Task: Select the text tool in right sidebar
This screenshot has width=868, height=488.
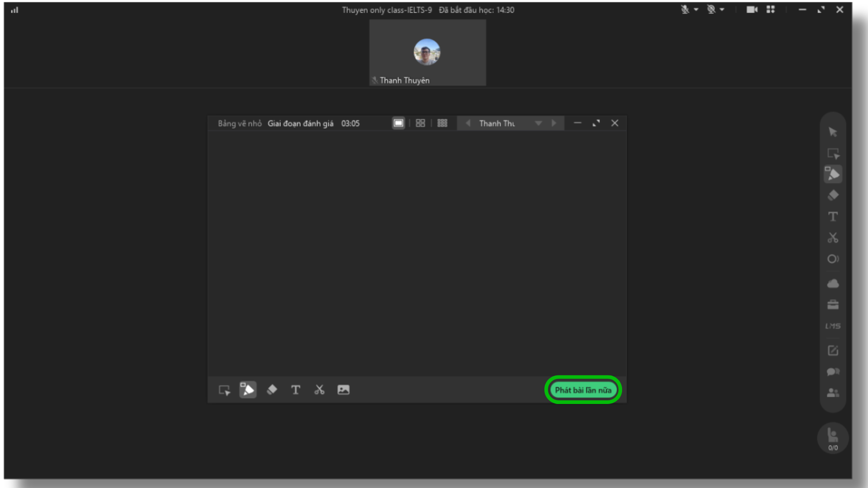Action: (833, 216)
